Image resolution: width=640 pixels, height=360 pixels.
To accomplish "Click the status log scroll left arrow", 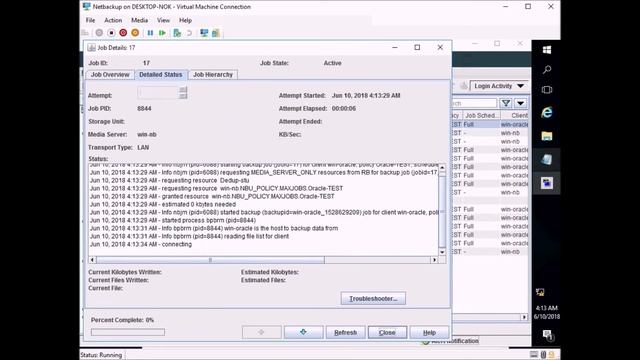I will coord(92,260).
